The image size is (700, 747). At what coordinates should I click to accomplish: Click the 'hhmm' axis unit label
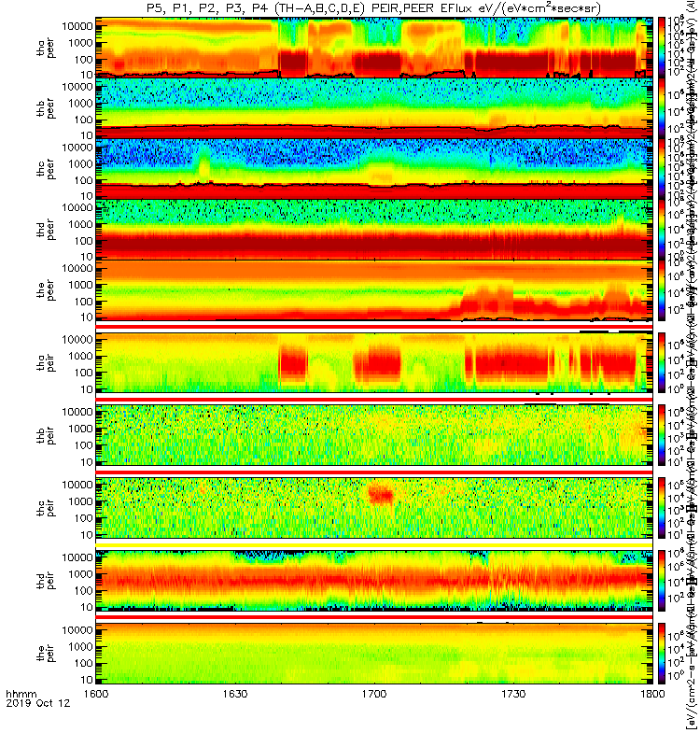[21, 694]
